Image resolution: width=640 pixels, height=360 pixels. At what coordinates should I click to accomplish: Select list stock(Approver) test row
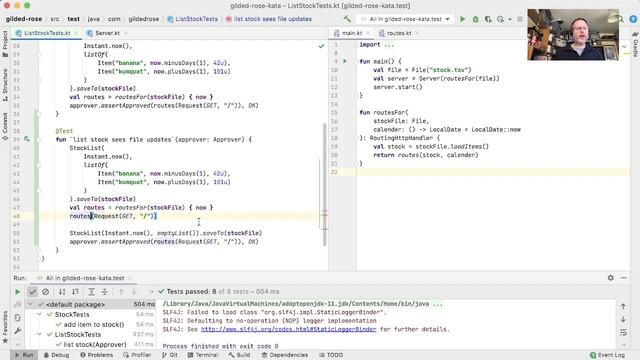95,344
